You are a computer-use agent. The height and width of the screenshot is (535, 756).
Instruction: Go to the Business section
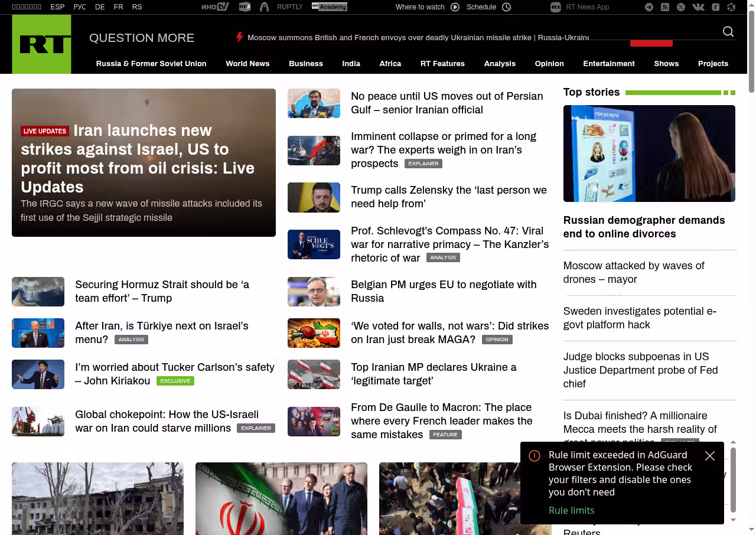pos(306,64)
